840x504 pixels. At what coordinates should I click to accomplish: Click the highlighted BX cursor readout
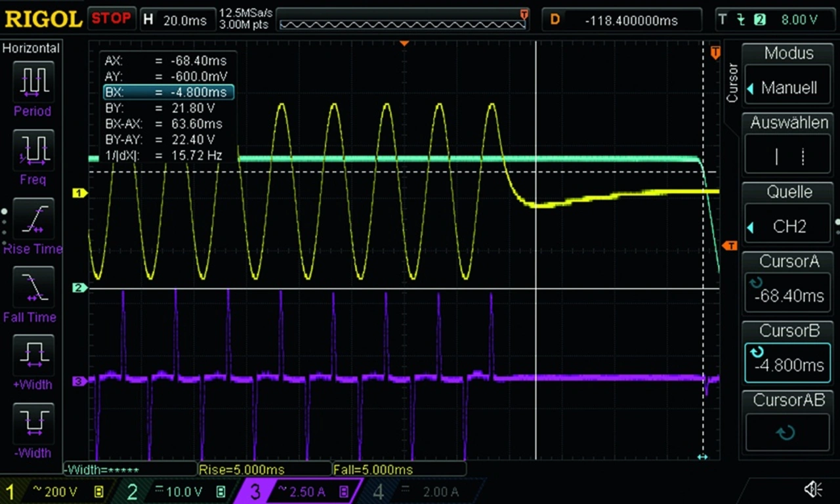pyautogui.click(x=168, y=93)
